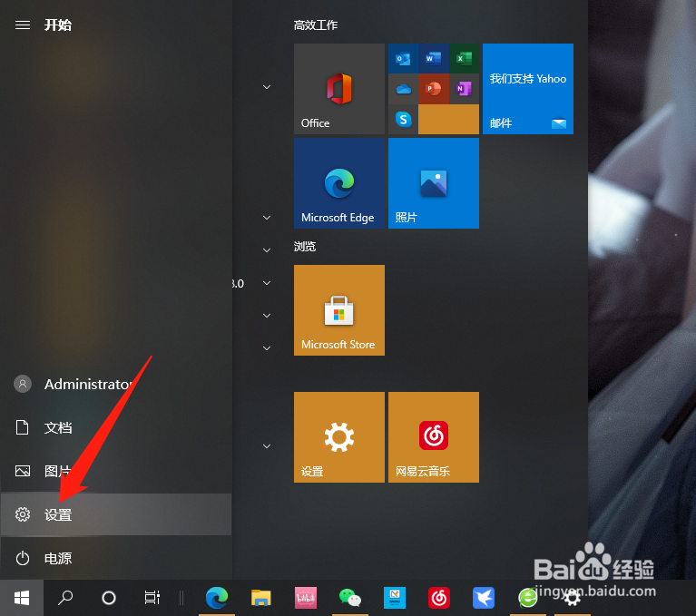Click the 高效工作 tile group heading

[x=316, y=24]
